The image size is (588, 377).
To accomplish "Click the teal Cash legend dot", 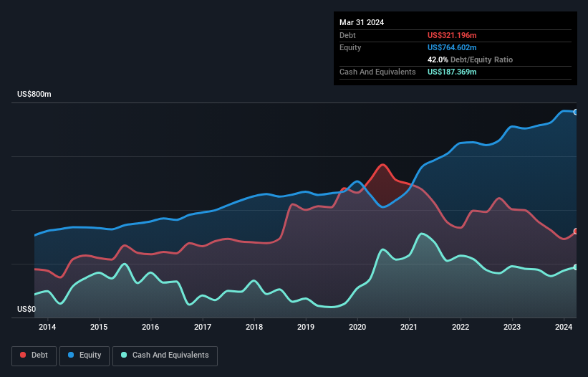I will [124, 355].
